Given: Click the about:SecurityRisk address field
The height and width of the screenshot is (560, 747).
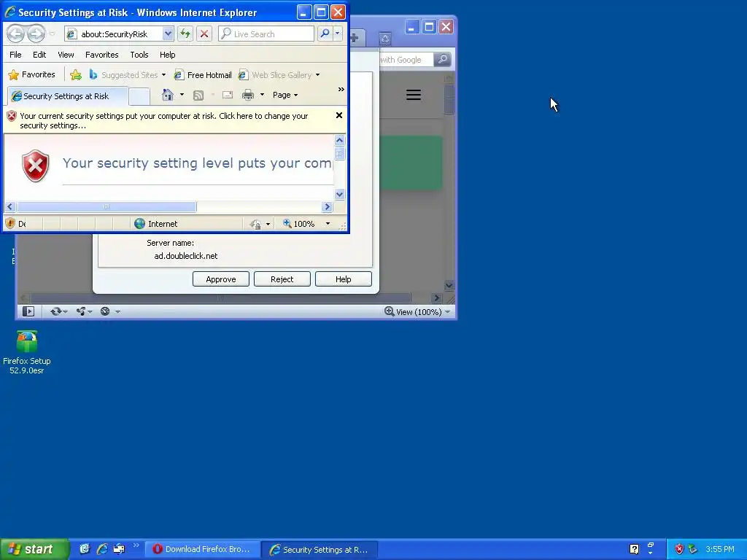Looking at the screenshot, I should pos(114,34).
